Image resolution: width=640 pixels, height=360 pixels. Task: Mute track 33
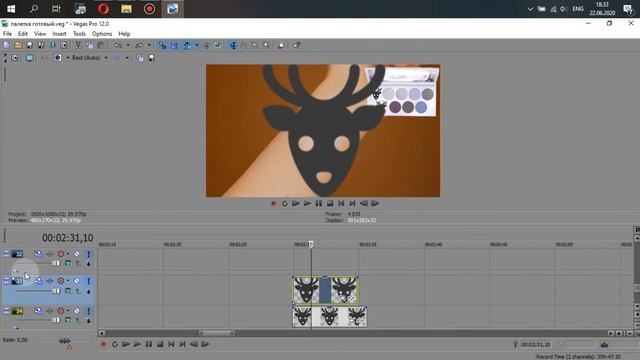tap(77, 281)
